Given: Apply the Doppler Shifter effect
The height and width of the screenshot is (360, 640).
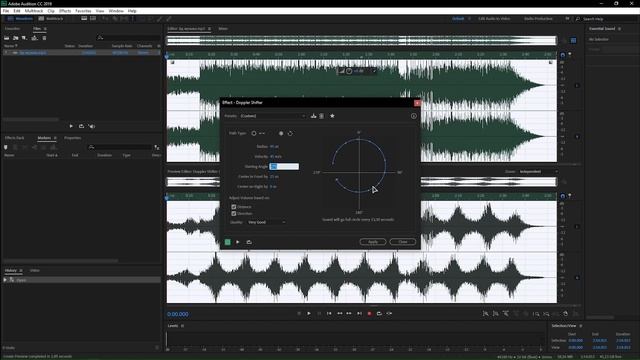Looking at the screenshot, I should pos(373,242).
